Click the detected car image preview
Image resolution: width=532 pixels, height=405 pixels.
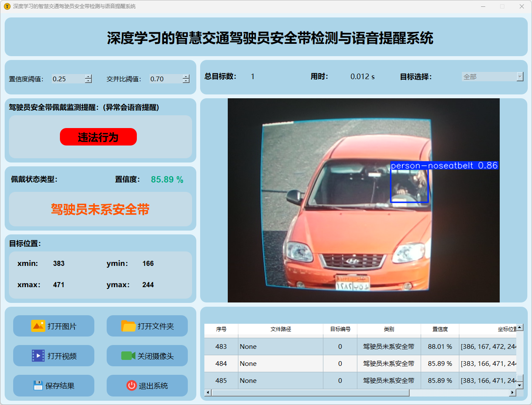click(x=363, y=200)
